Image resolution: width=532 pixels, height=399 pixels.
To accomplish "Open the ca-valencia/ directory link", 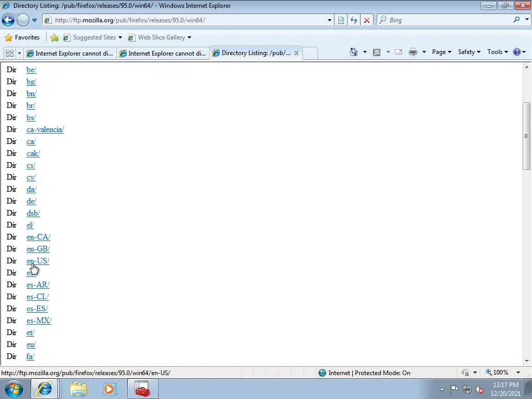I will click(x=45, y=129).
